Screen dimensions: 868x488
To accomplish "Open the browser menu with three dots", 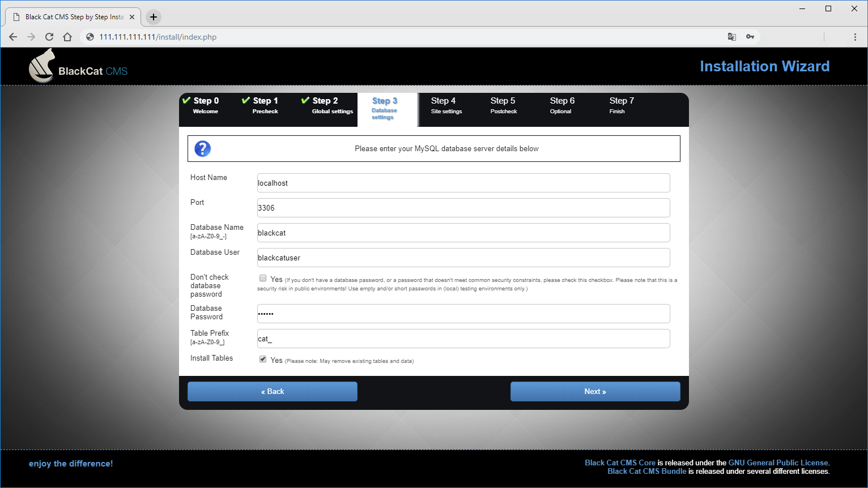I will pyautogui.click(x=855, y=37).
